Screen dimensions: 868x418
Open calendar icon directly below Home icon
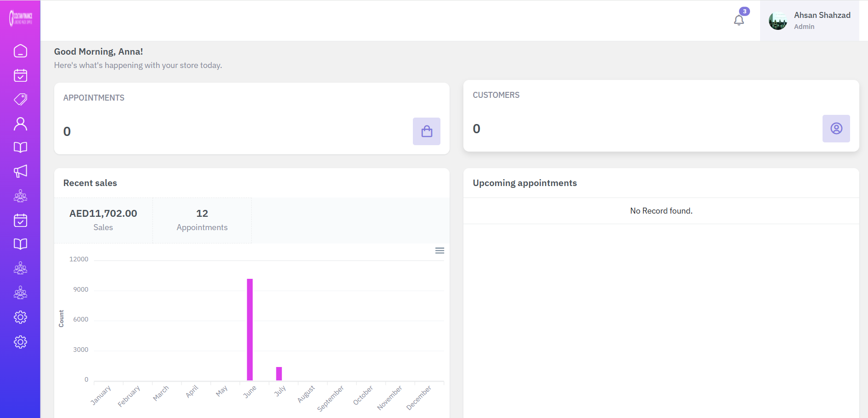click(20, 75)
